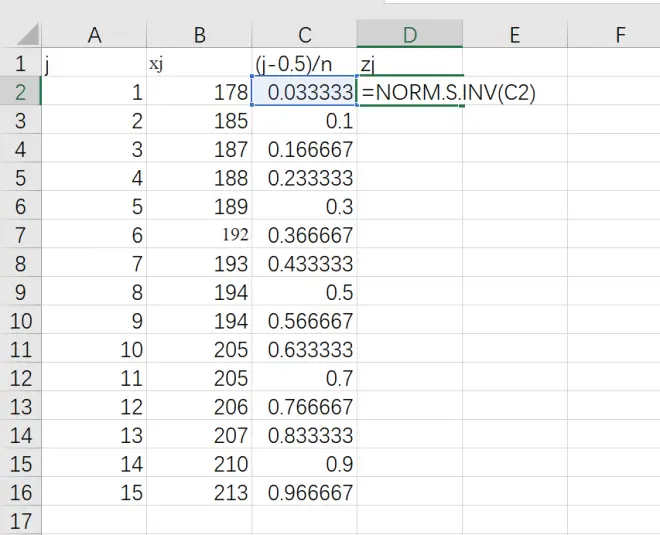Select cell containing 0.966667
Viewport: 660px width, 535px height.
coord(305,492)
